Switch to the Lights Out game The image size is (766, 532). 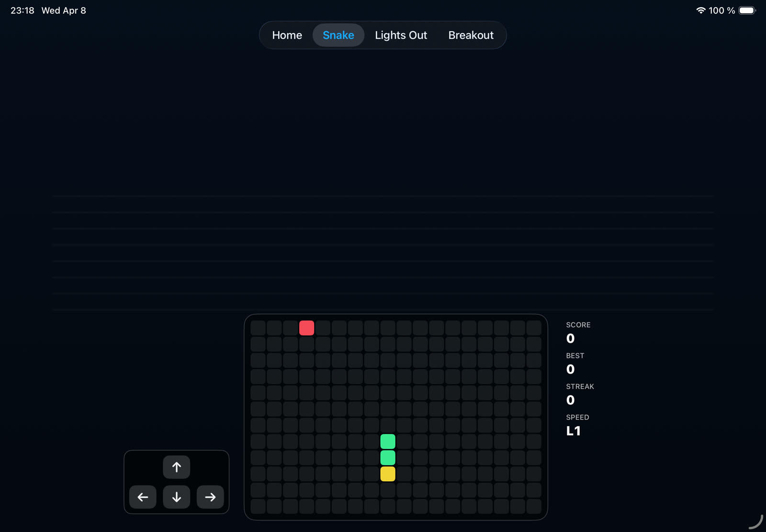point(401,35)
